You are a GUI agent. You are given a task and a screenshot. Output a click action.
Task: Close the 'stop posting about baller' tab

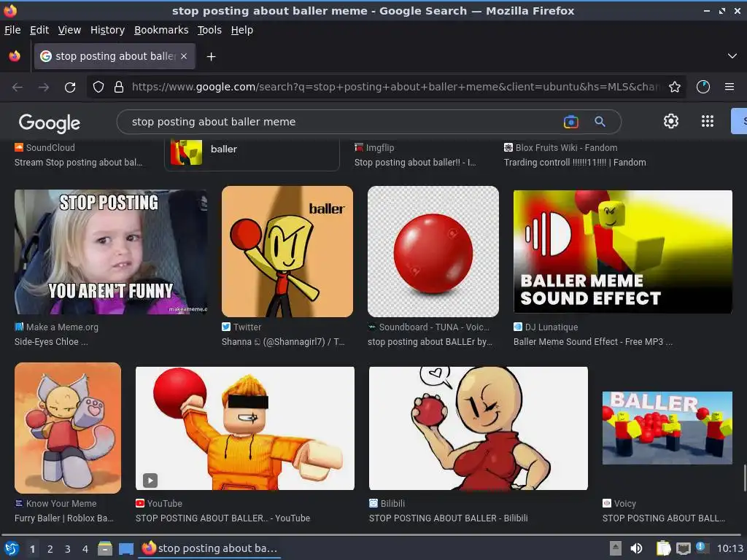click(184, 56)
